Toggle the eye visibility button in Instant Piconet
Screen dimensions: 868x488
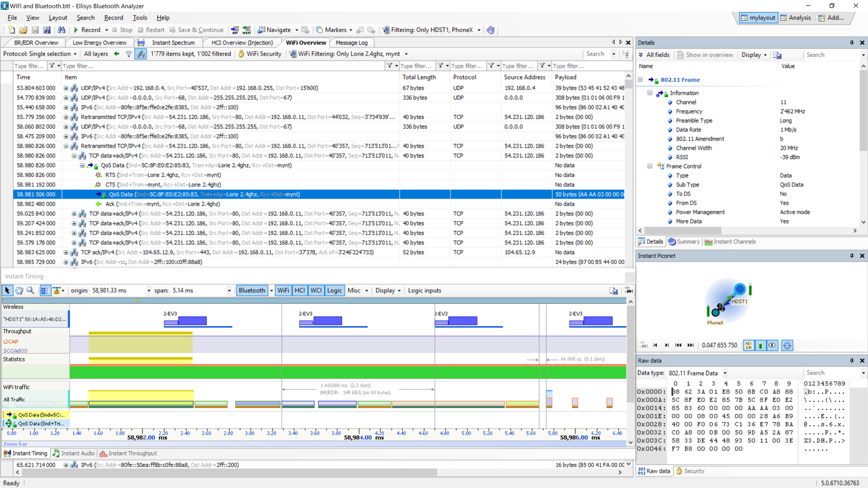point(772,345)
